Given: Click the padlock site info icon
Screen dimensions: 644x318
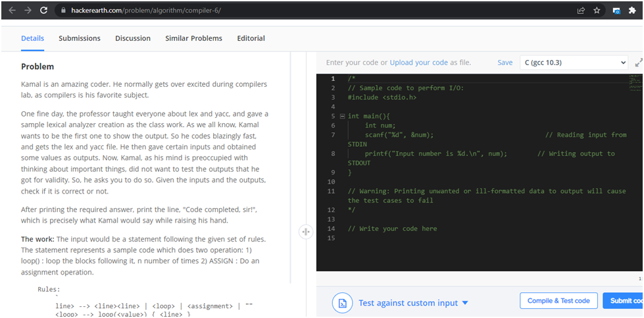Looking at the screenshot, I should coord(62,11).
